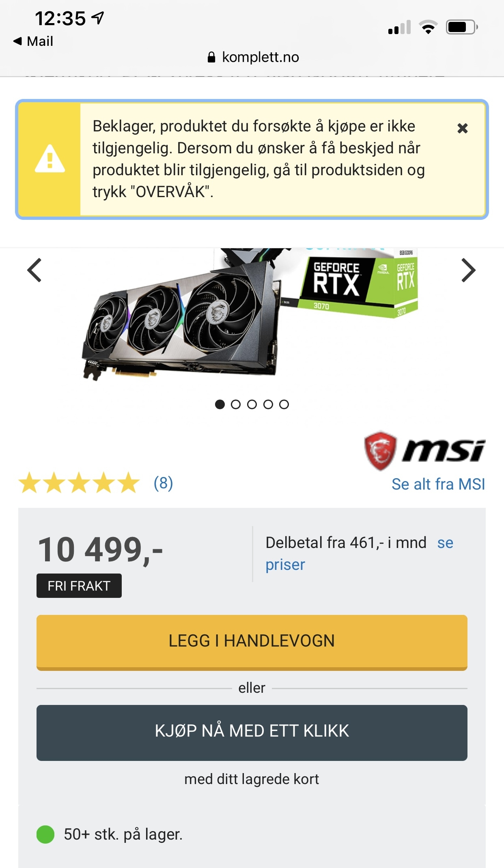This screenshot has height=868, width=504.
Task: Open the Se alt fra MSI link
Action: click(x=438, y=484)
